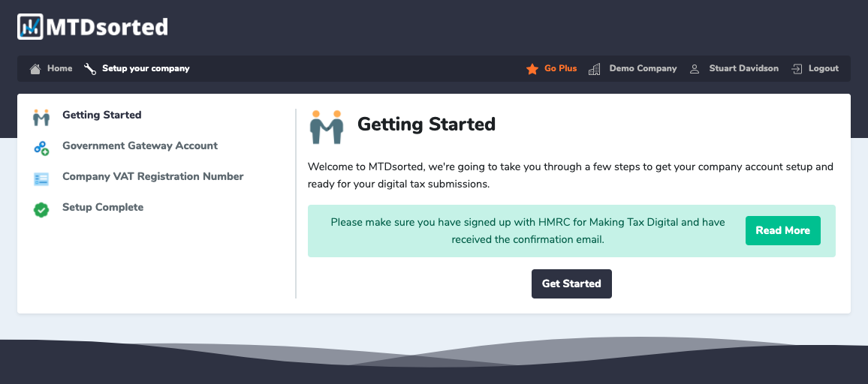Click the VAT Registration Number card icon
The width and height of the screenshot is (868, 384).
coord(41,178)
